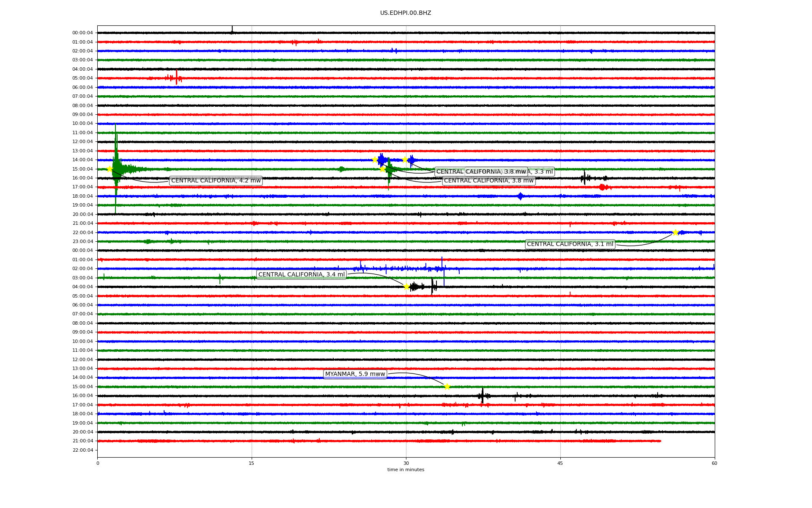Image resolution: width=812 pixels, height=508 pixels.
Task: Click the star marking the 3.4 ml earthquake
Action: click(407, 287)
